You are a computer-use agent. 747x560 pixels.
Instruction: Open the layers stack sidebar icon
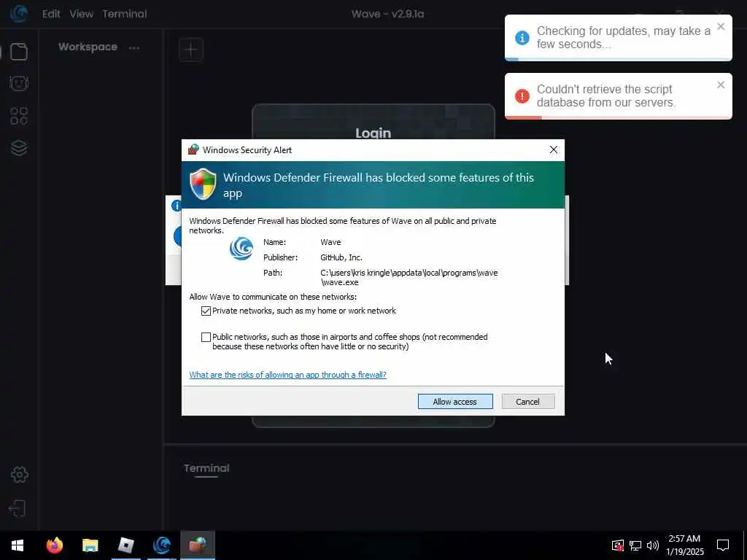click(x=19, y=148)
